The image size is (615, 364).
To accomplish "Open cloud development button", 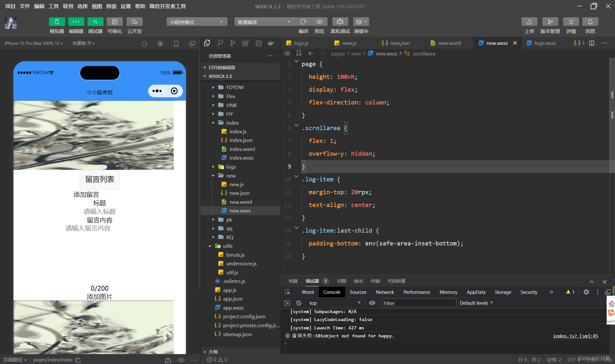I will 134,22.
